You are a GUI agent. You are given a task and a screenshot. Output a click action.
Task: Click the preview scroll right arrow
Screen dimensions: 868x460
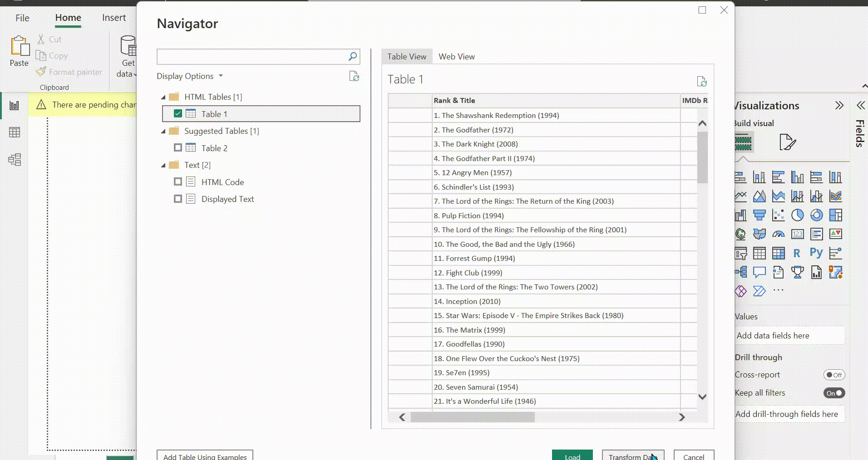681,417
